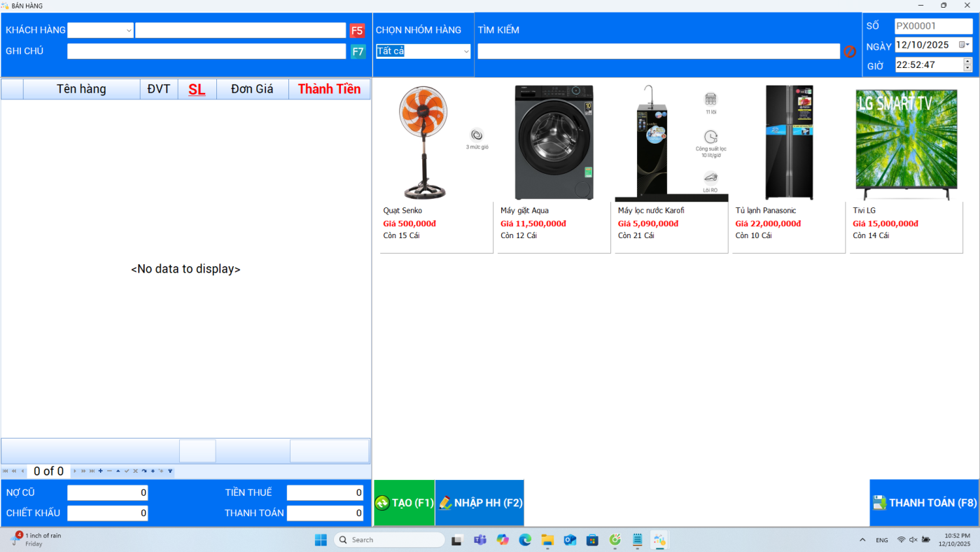The image size is (980, 552).
Task: Sort by the SL column header
Action: (x=197, y=89)
